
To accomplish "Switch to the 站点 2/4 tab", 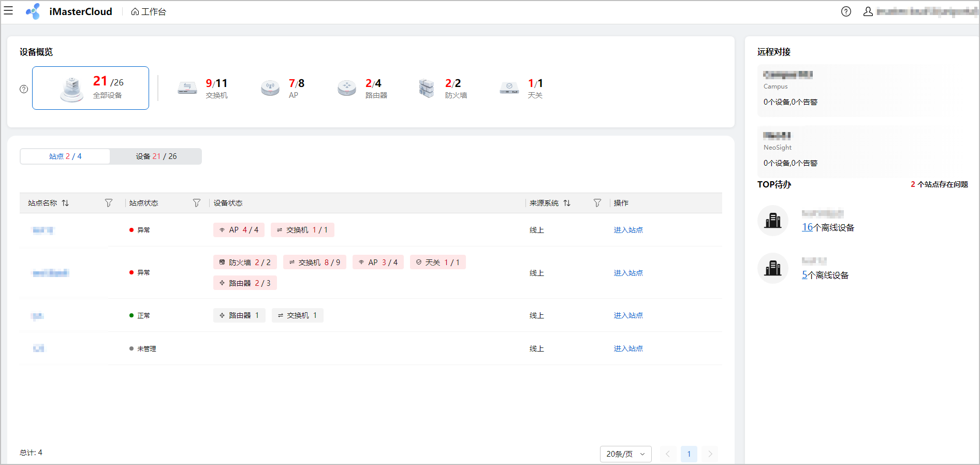I will pos(65,156).
